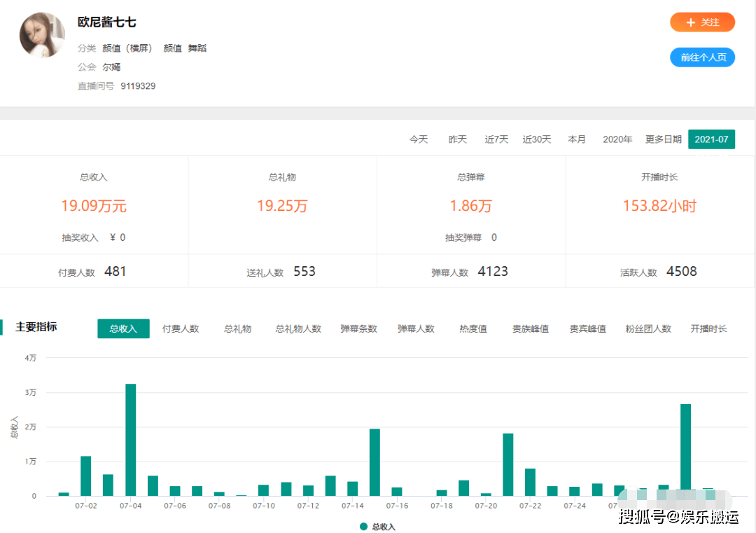Choose the 2020年 date filter
This screenshot has height=533, width=756.
[617, 139]
